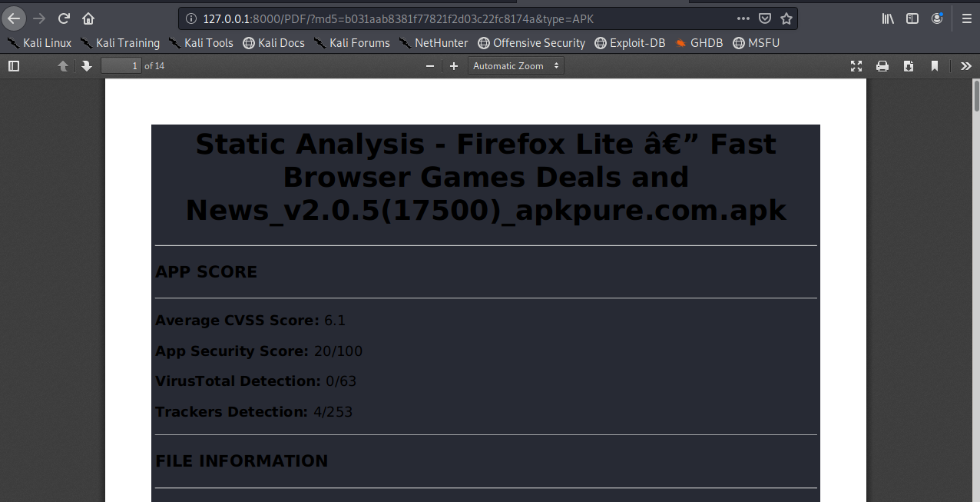
Task: Click PDF current view bookmark icon
Action: (935, 66)
